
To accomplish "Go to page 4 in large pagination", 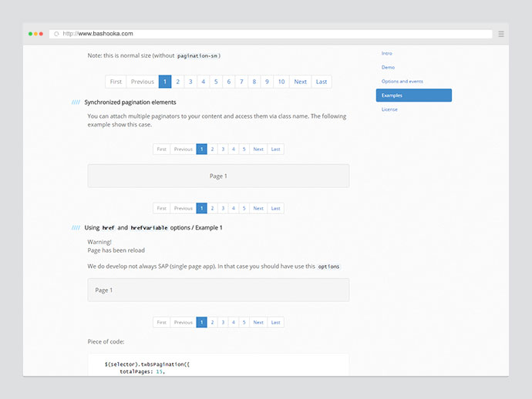I will [204, 82].
